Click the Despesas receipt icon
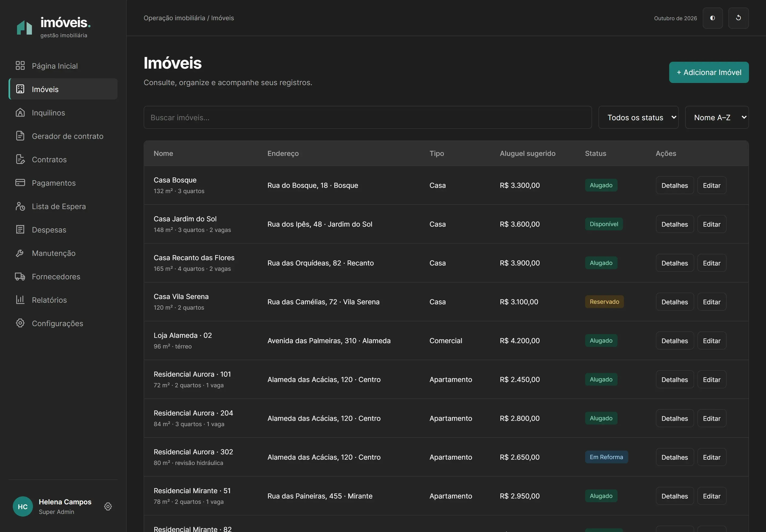 point(20,230)
